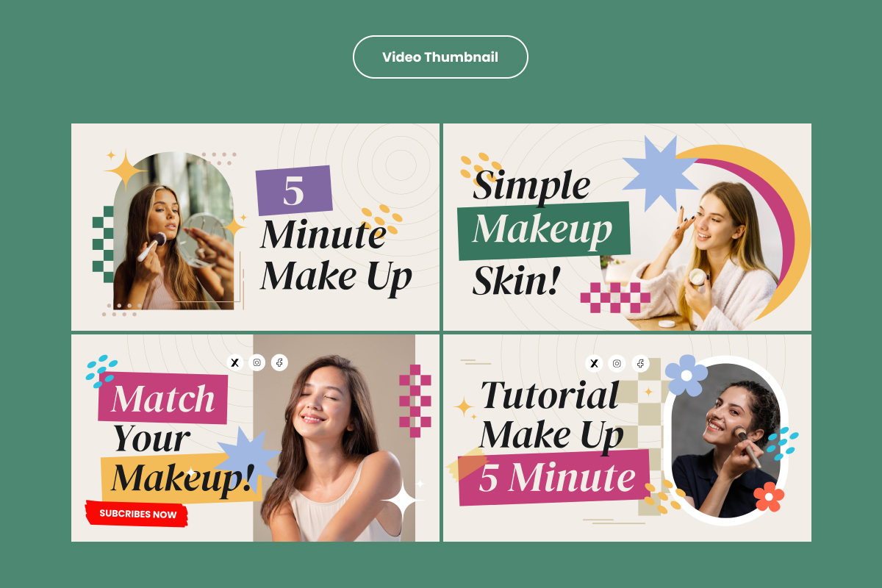
Task: Click the blue flower icon above the oval photo
Action: point(686,376)
